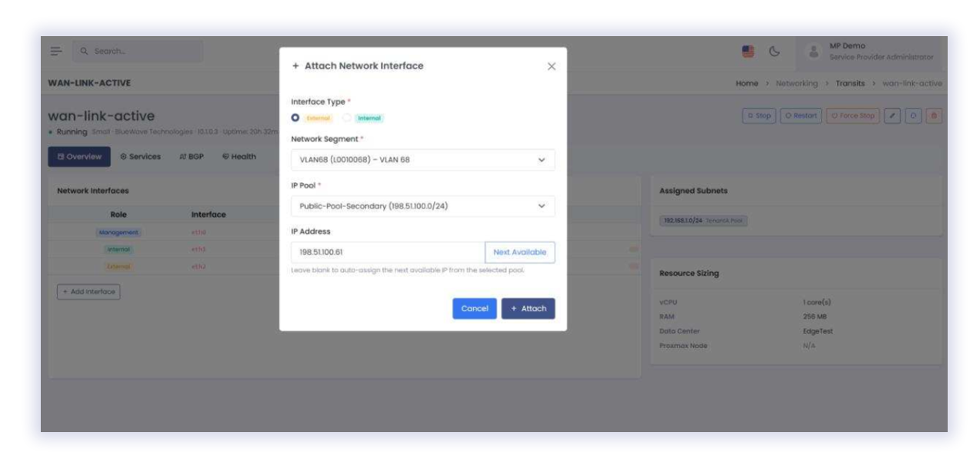Click the pencil edit icon button
Viewport: 980px width, 469px height.
(x=892, y=116)
